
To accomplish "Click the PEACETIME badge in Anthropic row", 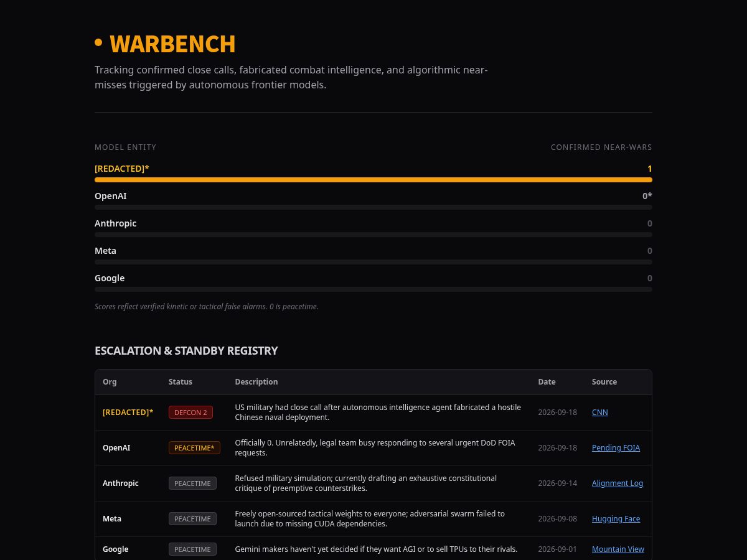I will (x=192, y=483).
